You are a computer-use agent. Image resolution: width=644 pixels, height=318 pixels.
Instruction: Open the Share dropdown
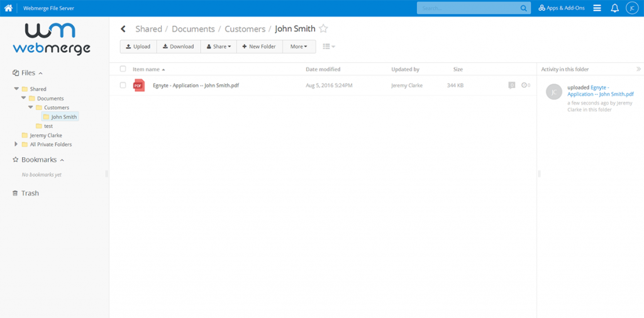219,47
